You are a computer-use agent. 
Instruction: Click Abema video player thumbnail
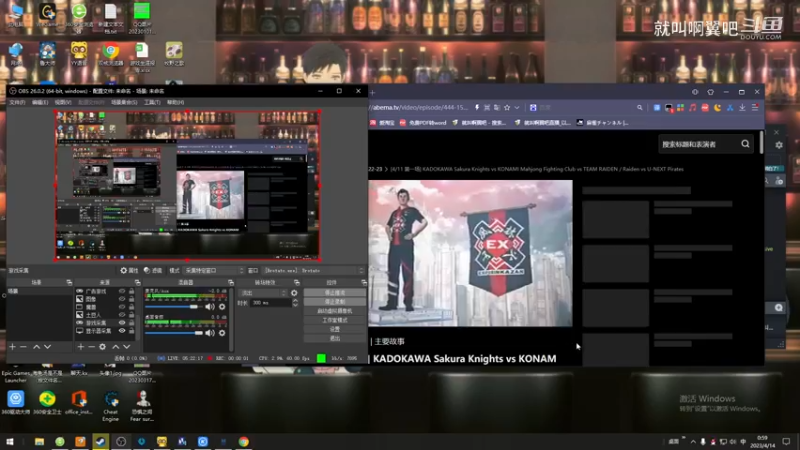point(470,253)
